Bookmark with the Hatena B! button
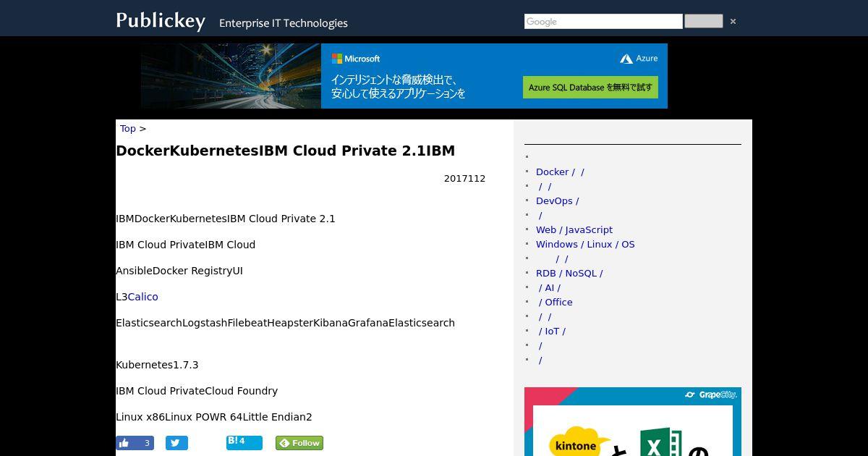Screen dimensions: 868x456 244,442
